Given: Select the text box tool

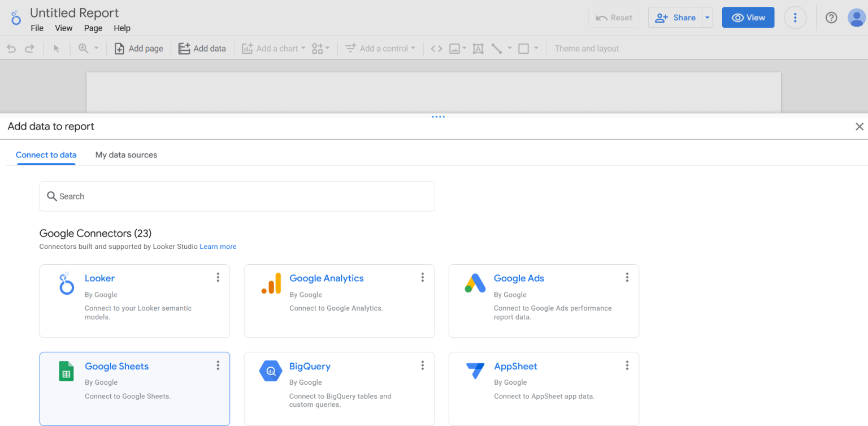Looking at the screenshot, I should tap(478, 48).
